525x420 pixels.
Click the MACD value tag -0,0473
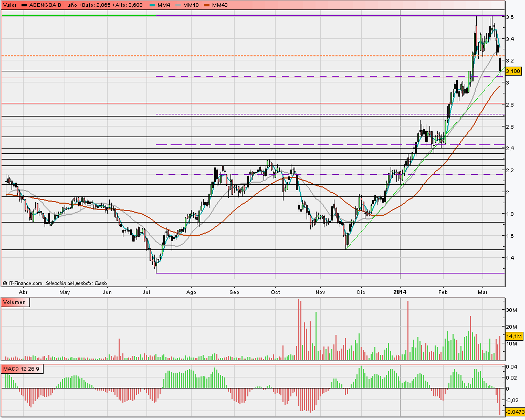point(514,411)
